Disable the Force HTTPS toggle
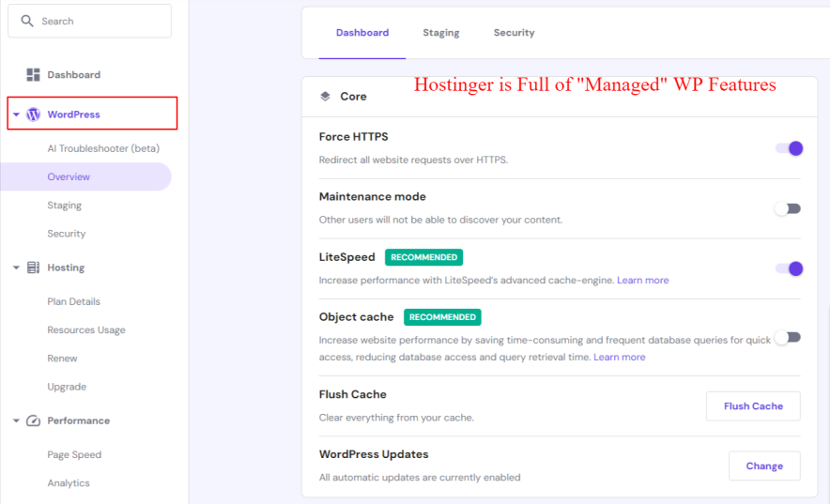830x504 pixels. click(x=790, y=148)
